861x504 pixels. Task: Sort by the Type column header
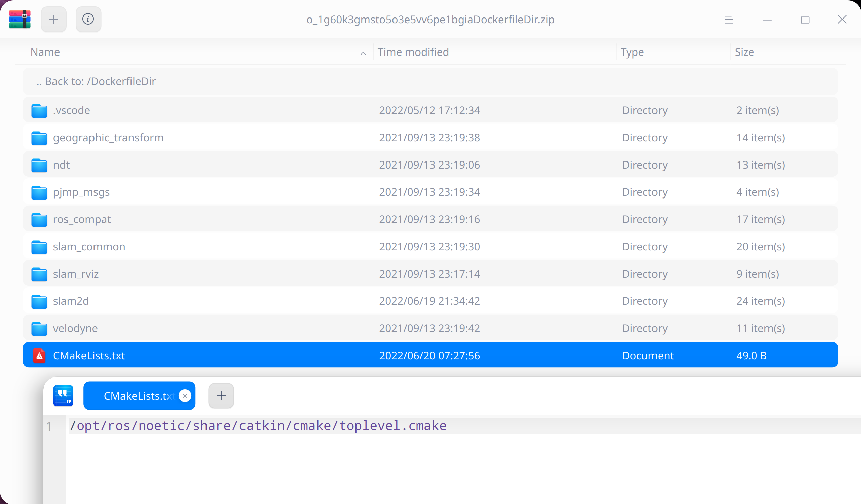[x=632, y=52]
